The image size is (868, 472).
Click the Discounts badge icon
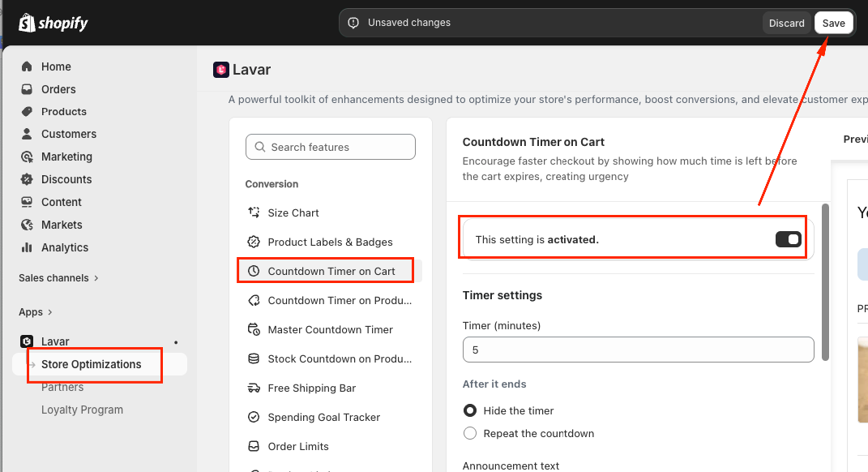point(27,179)
